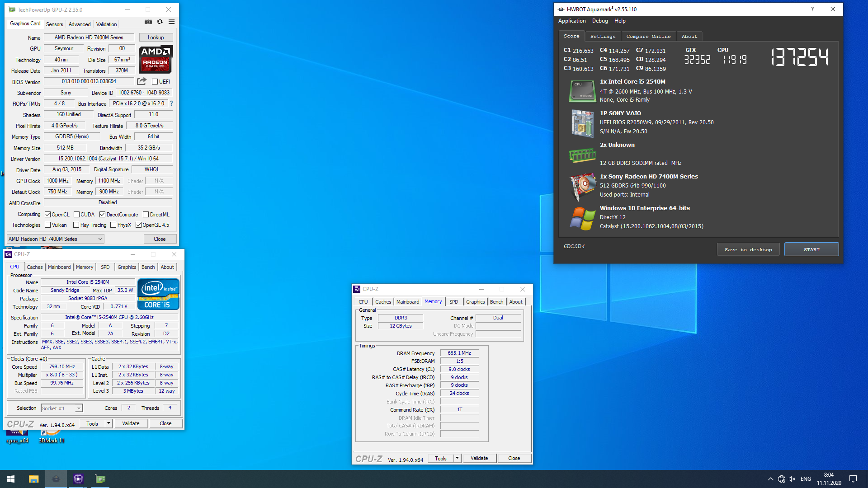
Task: Click the CPU chip icon in Aquamark
Action: pyautogui.click(x=582, y=91)
